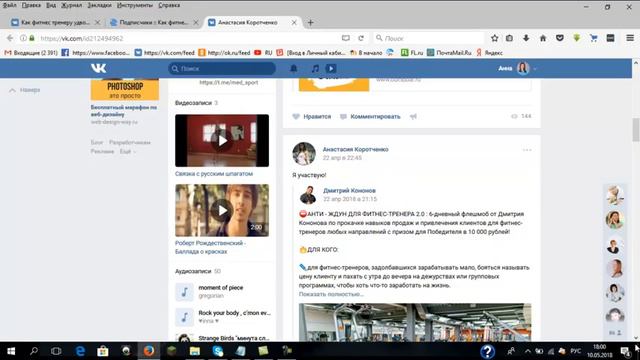Image resolution: width=640 pixels, height=360 pixels.
Task: Open Pocket icon in Firefox toolbar
Action: point(560,38)
